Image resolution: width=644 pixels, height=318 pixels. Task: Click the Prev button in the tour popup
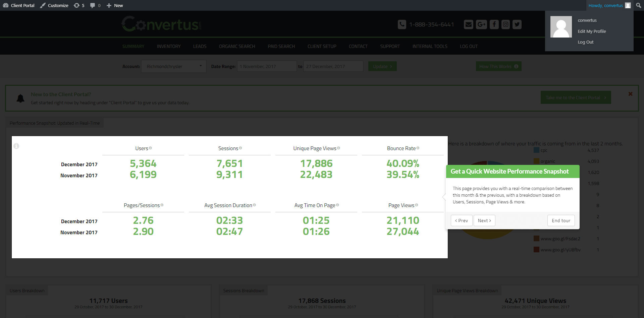tap(462, 220)
